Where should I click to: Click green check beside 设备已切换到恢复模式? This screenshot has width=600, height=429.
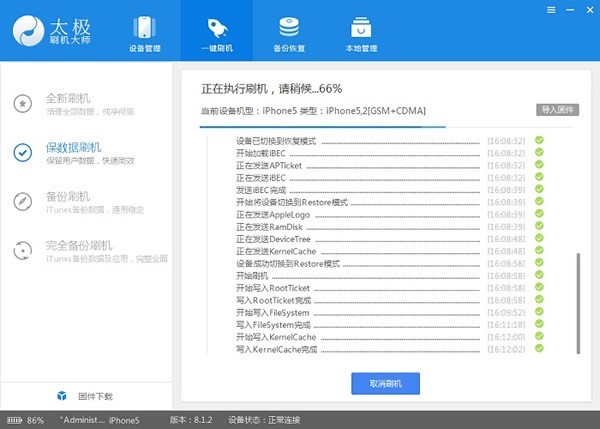coord(539,140)
